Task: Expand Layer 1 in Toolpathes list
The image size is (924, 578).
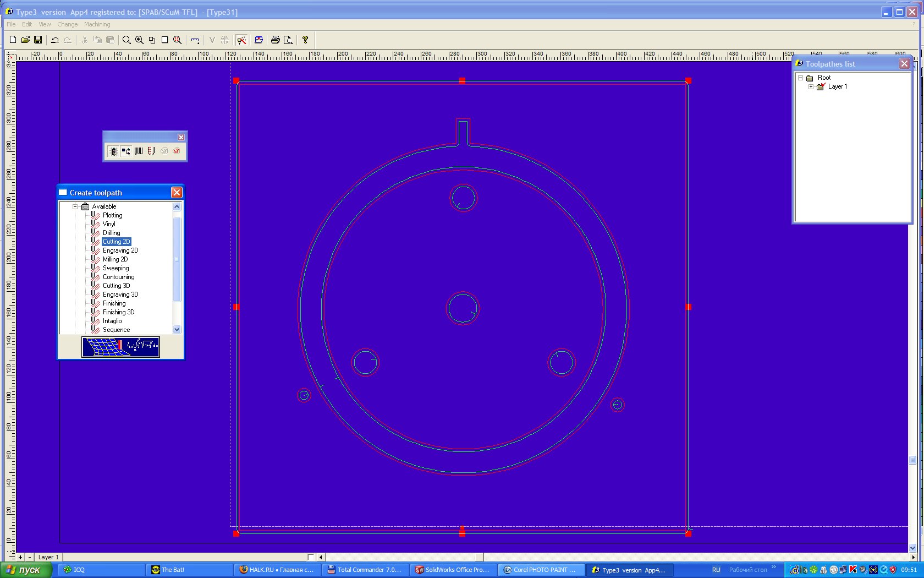Action: tap(811, 86)
